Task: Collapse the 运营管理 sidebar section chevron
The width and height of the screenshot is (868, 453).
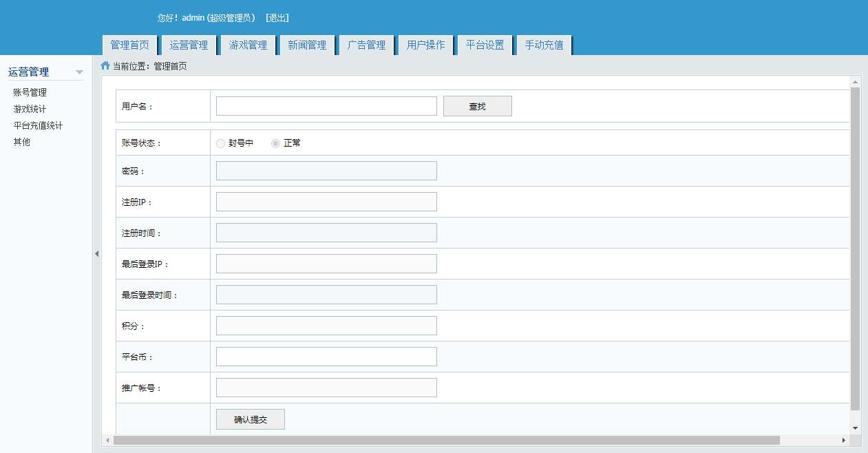Action: (x=80, y=72)
